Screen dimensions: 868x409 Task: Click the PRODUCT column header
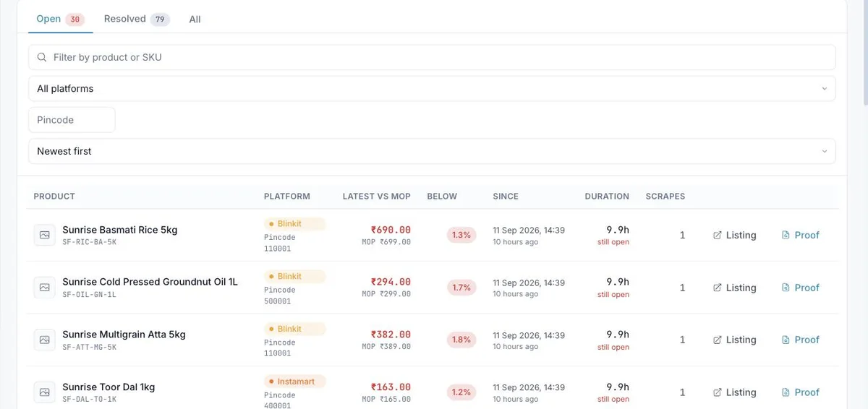pyautogui.click(x=54, y=197)
